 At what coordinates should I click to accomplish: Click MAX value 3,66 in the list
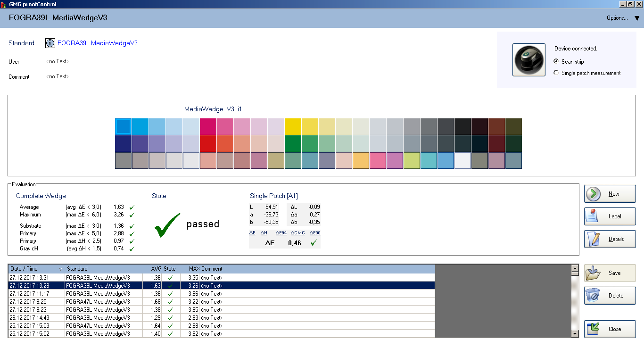[193, 294]
